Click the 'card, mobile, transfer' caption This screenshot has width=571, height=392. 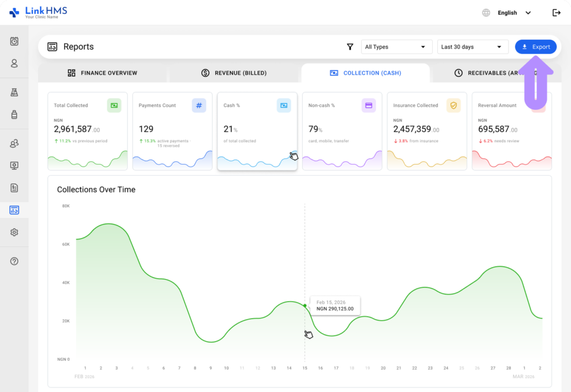coord(328,141)
